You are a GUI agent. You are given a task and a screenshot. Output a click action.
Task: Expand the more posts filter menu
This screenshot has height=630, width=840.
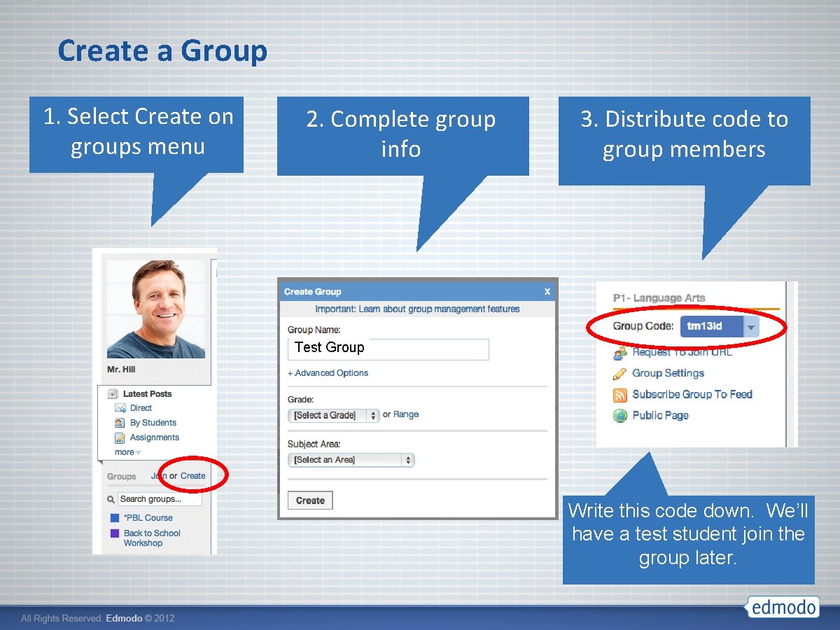[125, 451]
